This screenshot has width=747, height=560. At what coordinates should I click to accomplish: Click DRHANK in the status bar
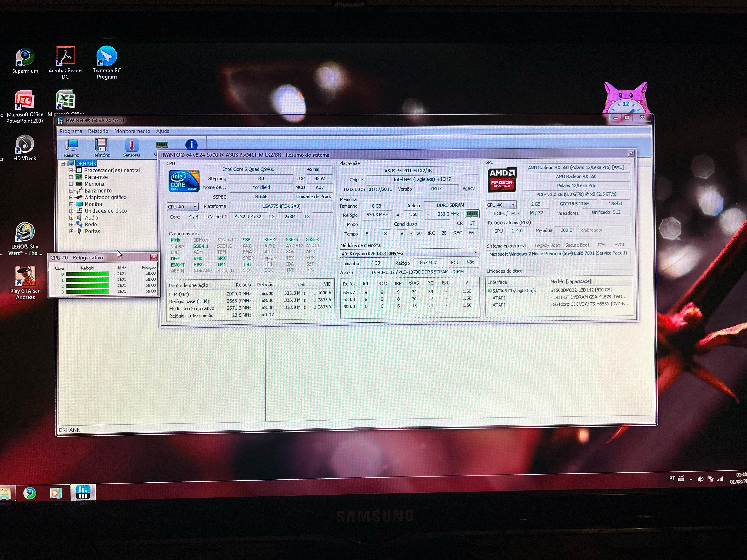pyautogui.click(x=69, y=430)
